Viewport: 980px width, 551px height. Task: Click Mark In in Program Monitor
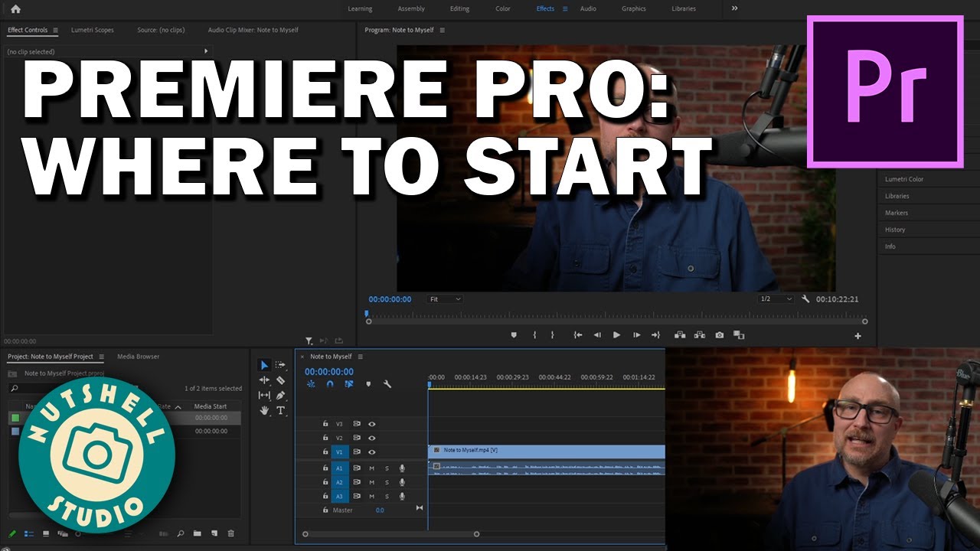pyautogui.click(x=534, y=335)
